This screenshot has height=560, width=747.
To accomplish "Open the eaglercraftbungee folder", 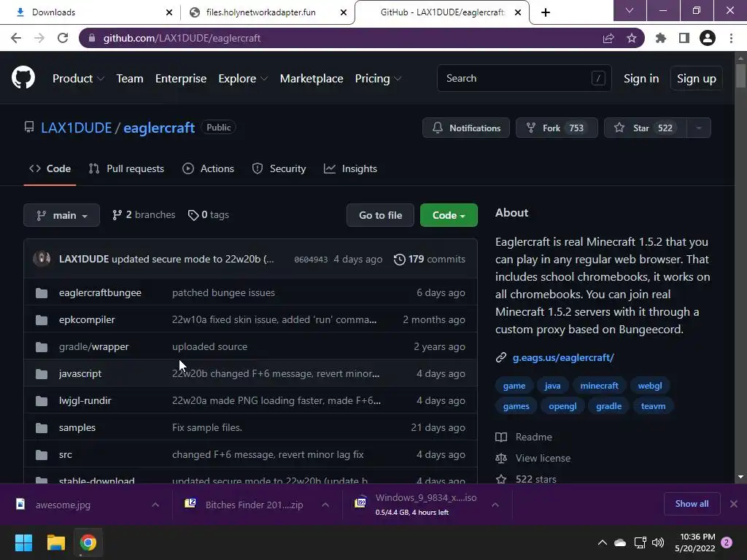I will pyautogui.click(x=100, y=293).
